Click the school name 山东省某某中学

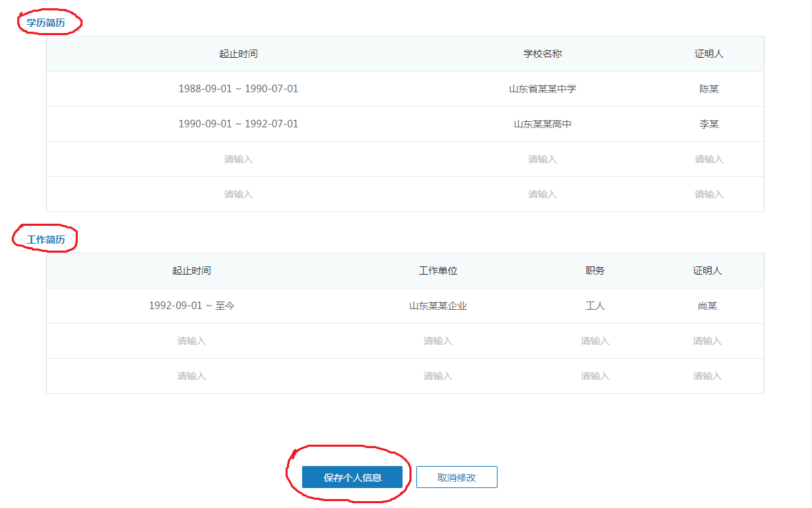pos(542,89)
